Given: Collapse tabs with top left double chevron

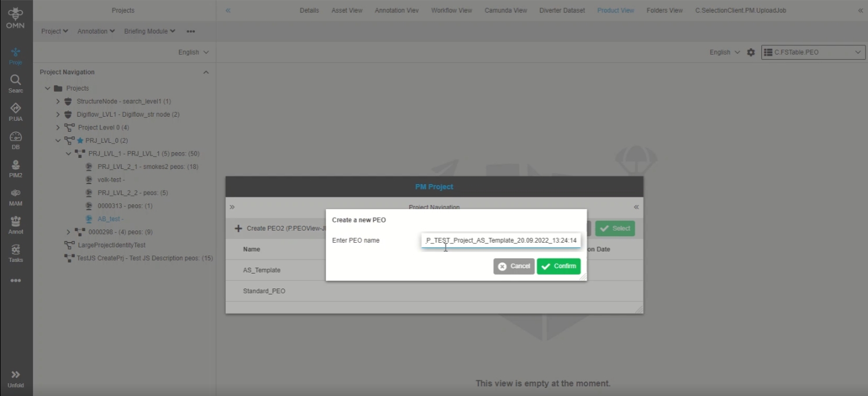Looking at the screenshot, I should point(228,10).
